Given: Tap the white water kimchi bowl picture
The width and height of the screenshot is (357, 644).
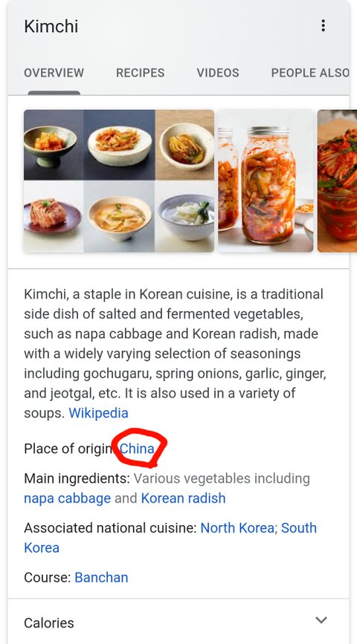Looking at the screenshot, I should (x=184, y=216).
